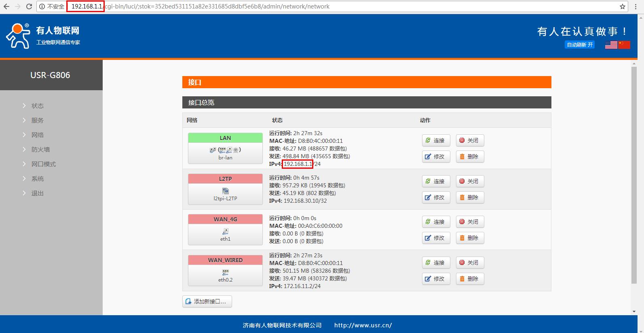The image size is (644, 333).
Task: Click the br-lan interface icon under LAN
Action: pyautogui.click(x=225, y=150)
